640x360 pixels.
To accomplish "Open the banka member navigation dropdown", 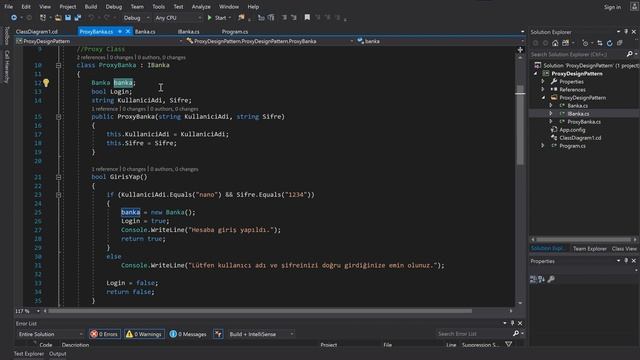I will pos(440,41).
